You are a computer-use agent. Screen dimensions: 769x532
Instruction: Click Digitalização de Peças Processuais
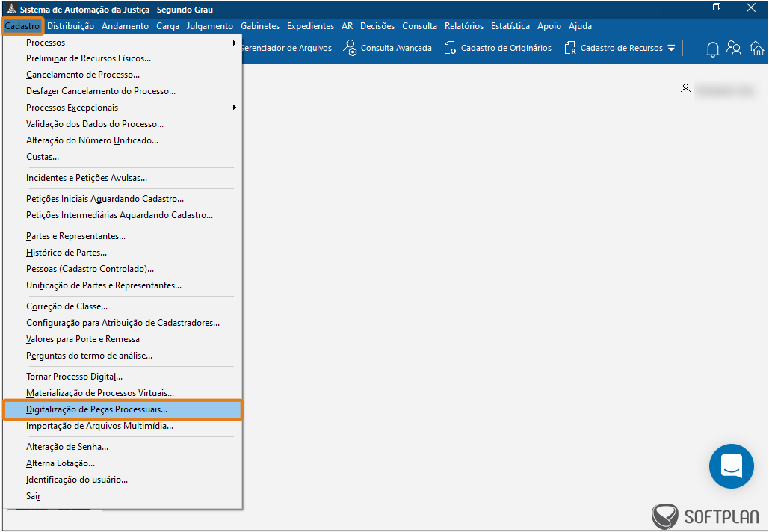click(x=123, y=409)
